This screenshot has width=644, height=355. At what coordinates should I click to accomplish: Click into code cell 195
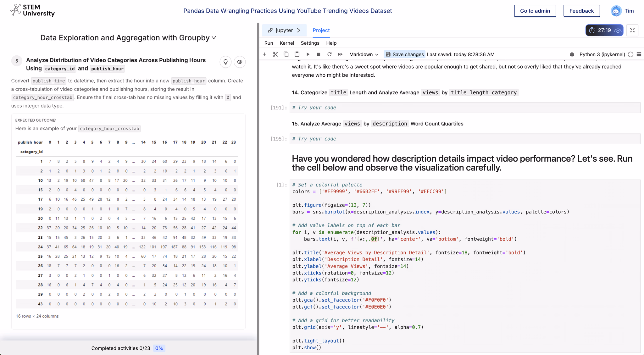(x=465, y=139)
